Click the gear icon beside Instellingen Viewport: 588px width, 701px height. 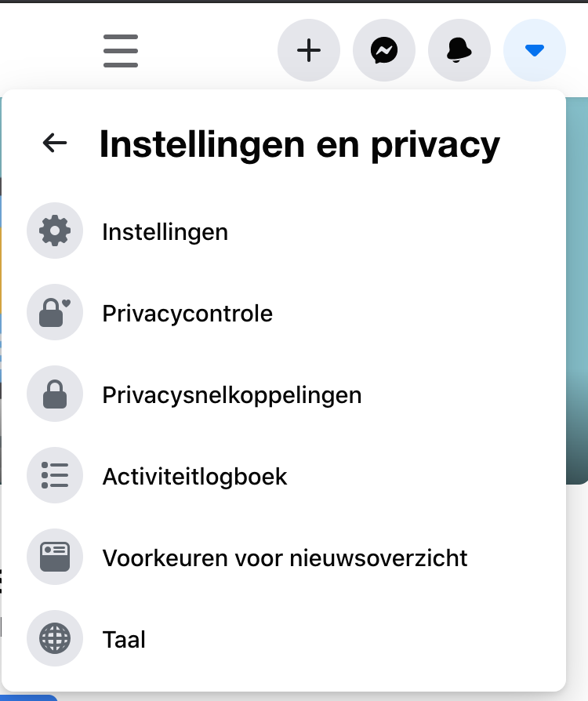pyautogui.click(x=55, y=231)
